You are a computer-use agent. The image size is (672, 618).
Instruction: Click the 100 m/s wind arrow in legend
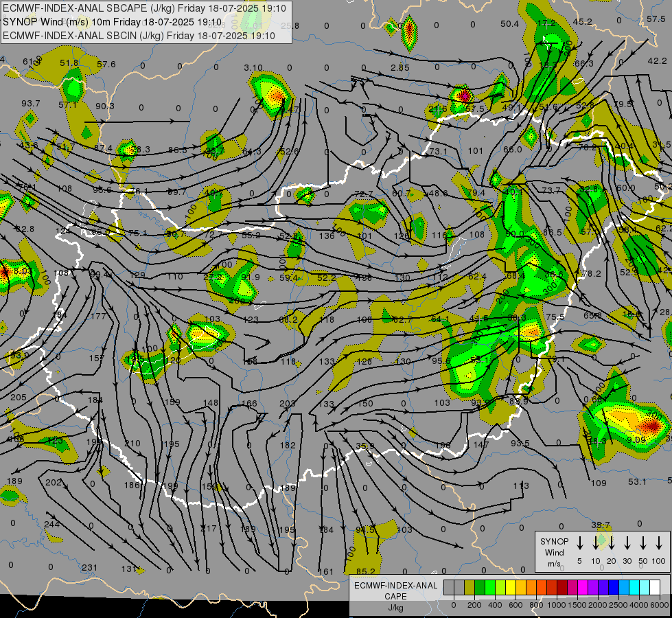(x=659, y=543)
